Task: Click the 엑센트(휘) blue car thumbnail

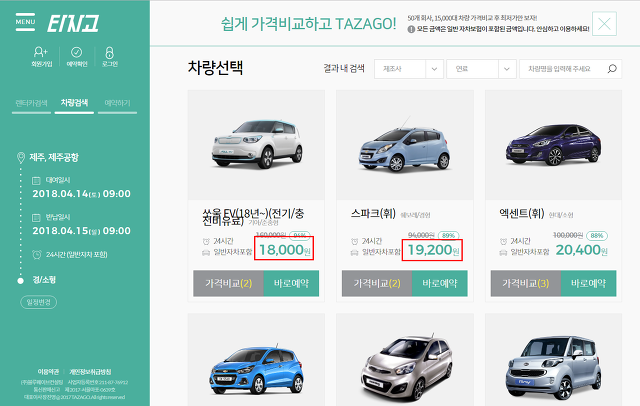Action: (553, 145)
